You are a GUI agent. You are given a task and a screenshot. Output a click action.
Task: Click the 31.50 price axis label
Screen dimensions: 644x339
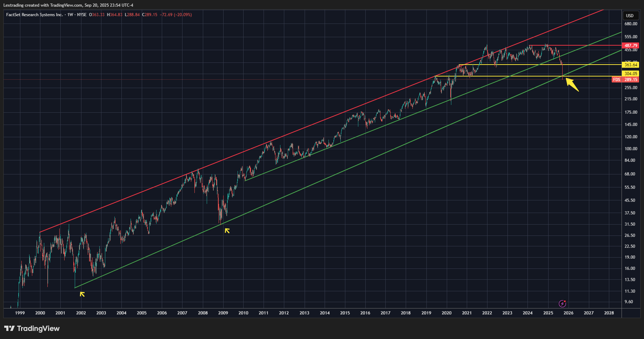630,224
